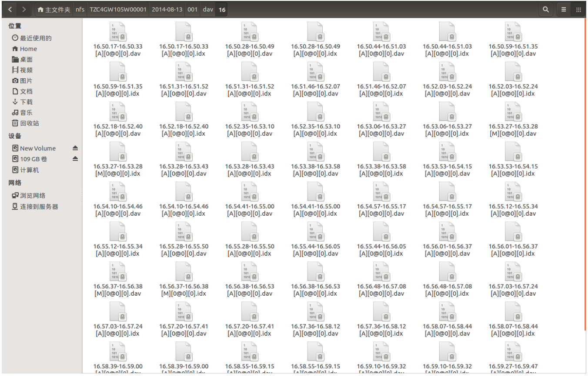Screen dimensions: 588x377
Task: Select file icon 16.50.59-16.51.35 [A][0@0][0].dav
Action: (513, 32)
